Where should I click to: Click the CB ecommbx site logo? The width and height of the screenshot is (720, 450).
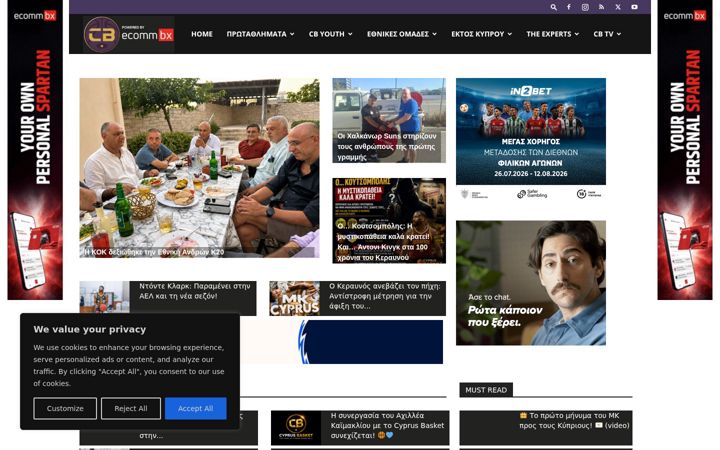tap(129, 34)
